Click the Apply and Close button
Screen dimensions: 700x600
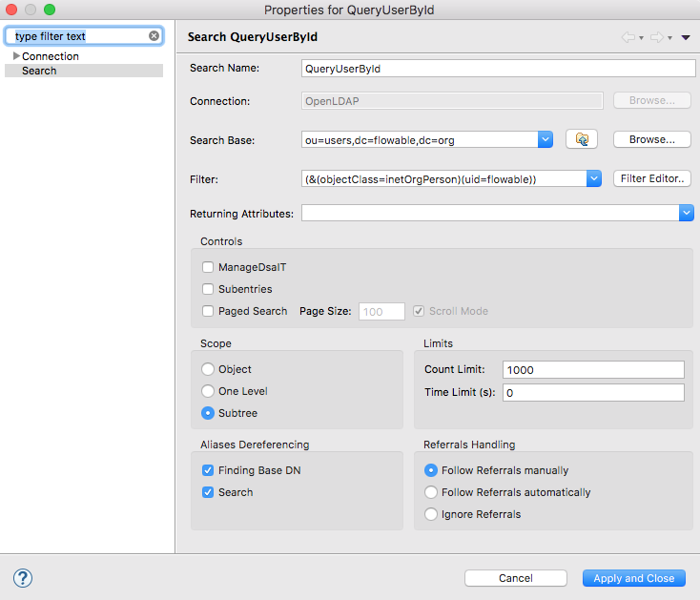coord(633,578)
